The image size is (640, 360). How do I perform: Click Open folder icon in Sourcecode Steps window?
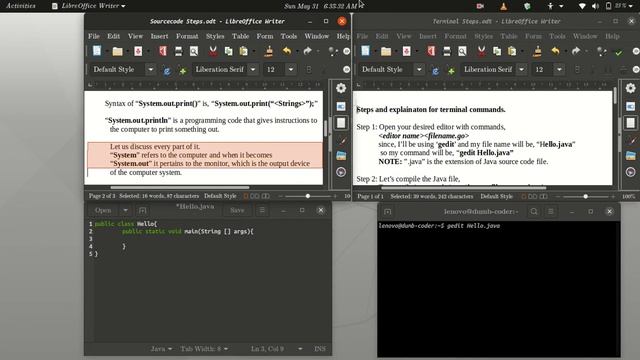118,51
